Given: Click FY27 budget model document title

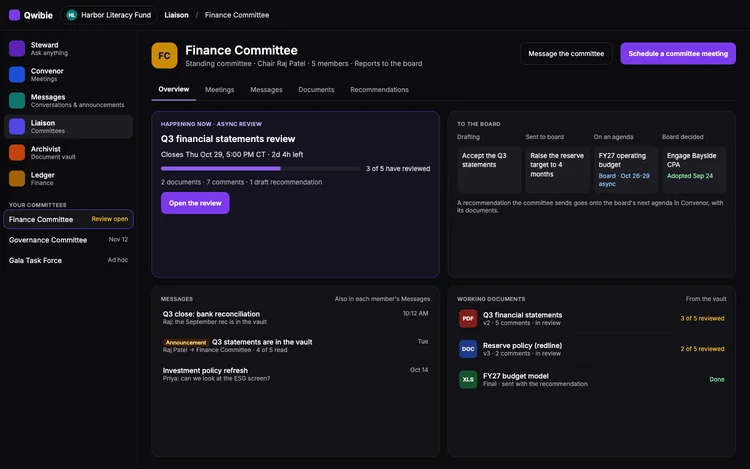Looking at the screenshot, I should pos(516,376).
